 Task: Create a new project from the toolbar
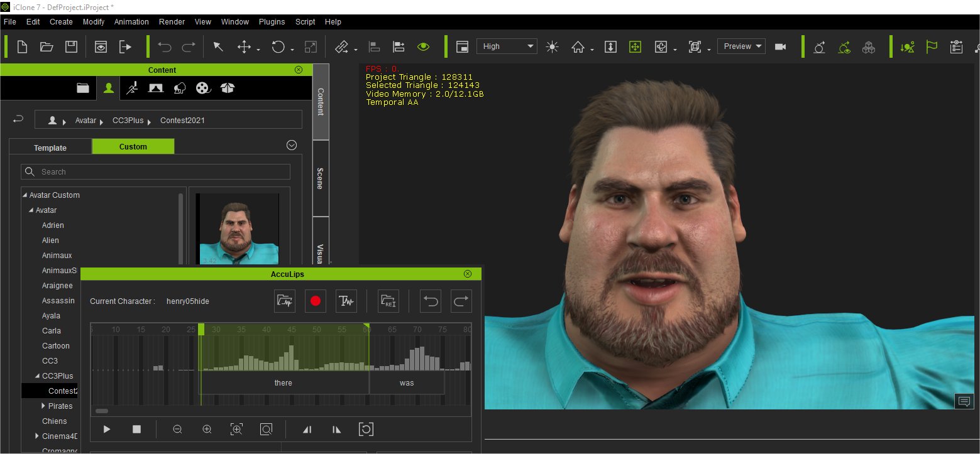(x=22, y=46)
